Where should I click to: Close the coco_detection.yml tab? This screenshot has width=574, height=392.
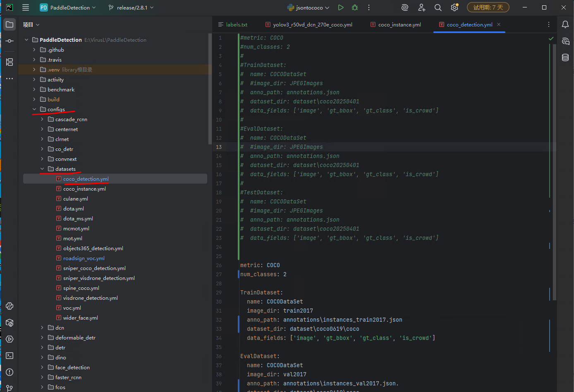coord(499,24)
